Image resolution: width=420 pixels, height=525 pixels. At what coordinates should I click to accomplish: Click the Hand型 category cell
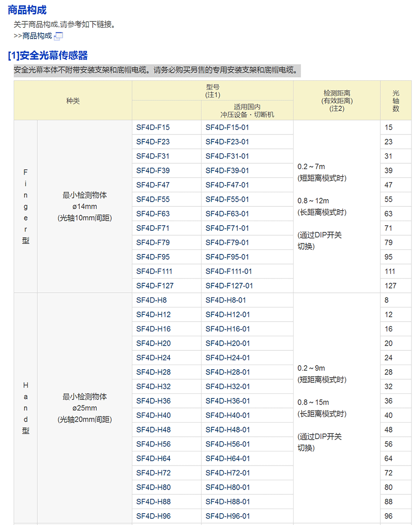tap(25, 408)
